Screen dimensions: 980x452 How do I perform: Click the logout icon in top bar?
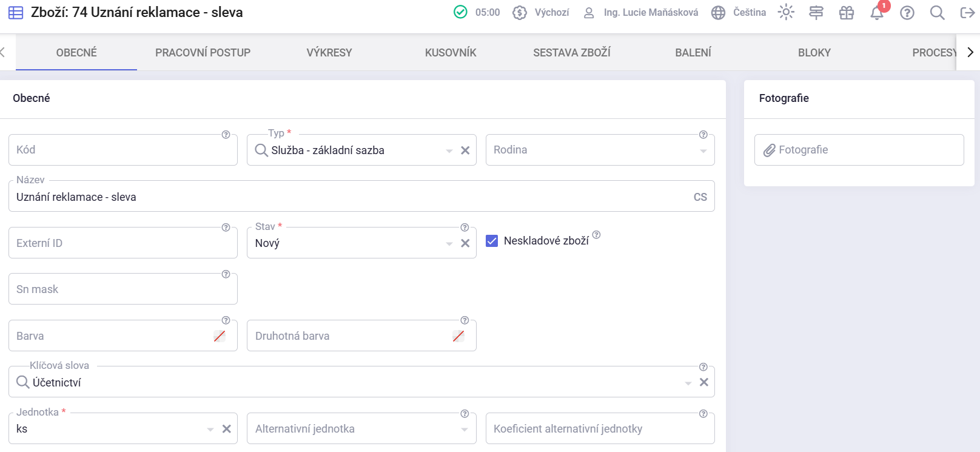pos(967,13)
